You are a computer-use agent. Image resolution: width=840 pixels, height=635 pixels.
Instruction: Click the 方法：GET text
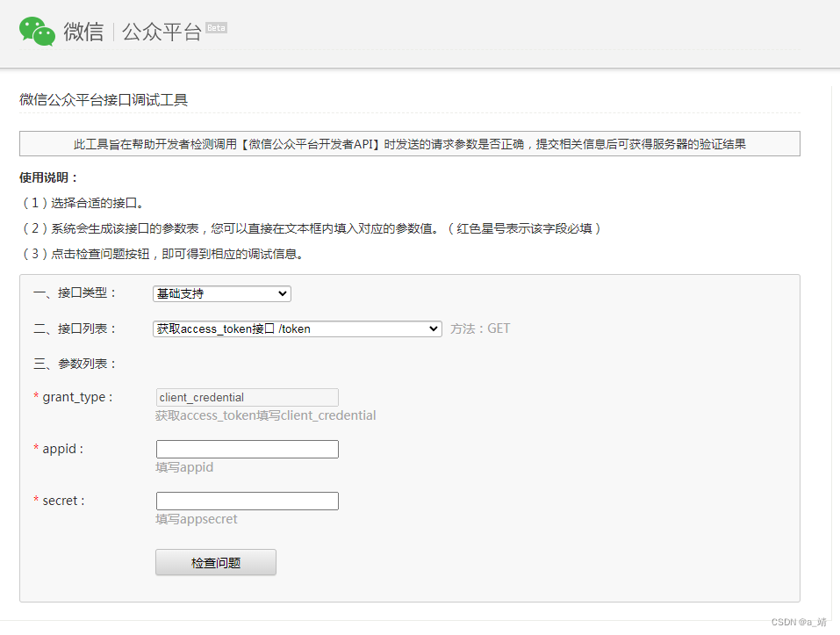tap(480, 328)
